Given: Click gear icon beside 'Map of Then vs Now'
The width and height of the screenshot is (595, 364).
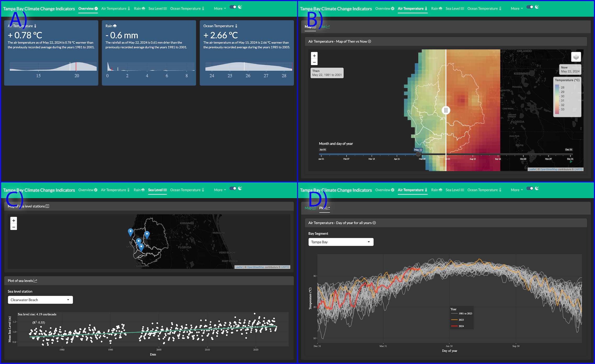Looking at the screenshot, I should 369,41.
